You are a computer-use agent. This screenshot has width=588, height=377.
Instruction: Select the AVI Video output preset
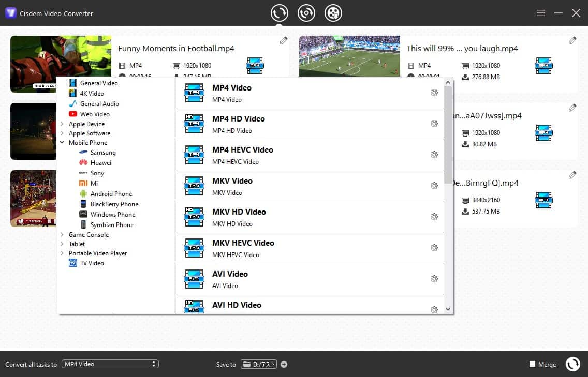[x=230, y=274]
